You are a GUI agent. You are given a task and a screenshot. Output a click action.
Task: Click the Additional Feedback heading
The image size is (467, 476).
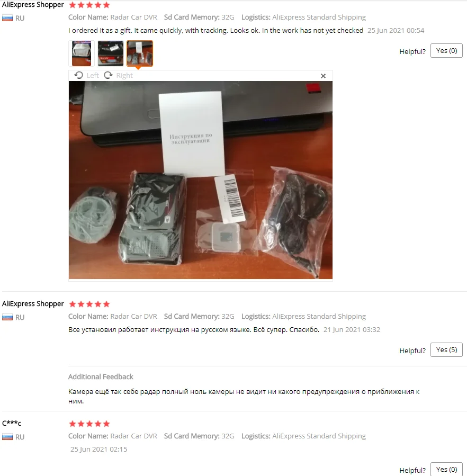coord(101,377)
